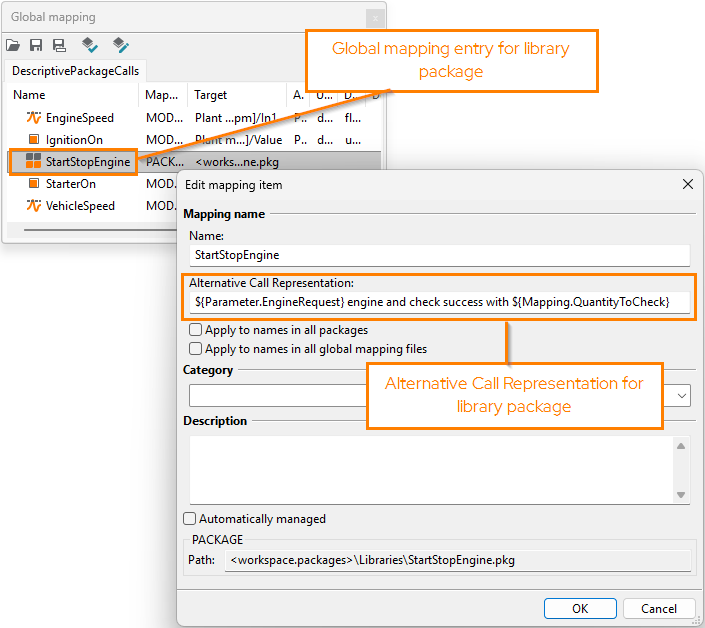Open the Category dropdown arrow
This screenshot has height=628, width=705.
[682, 396]
